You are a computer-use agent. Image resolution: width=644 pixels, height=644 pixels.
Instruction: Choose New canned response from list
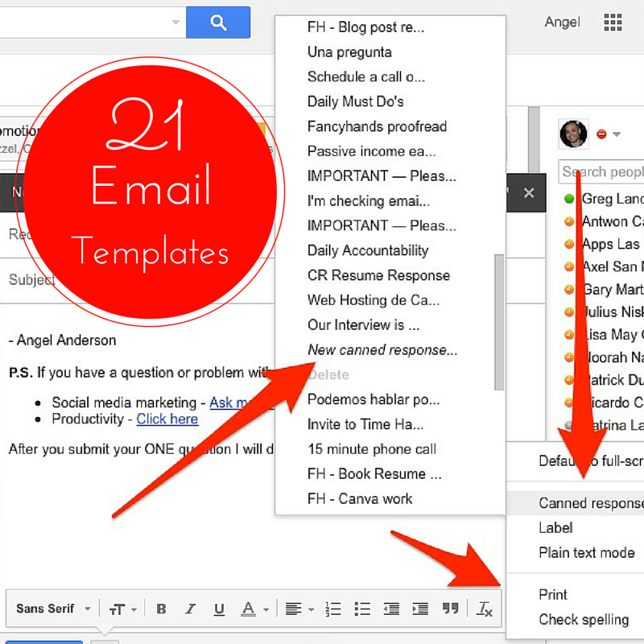click(382, 350)
